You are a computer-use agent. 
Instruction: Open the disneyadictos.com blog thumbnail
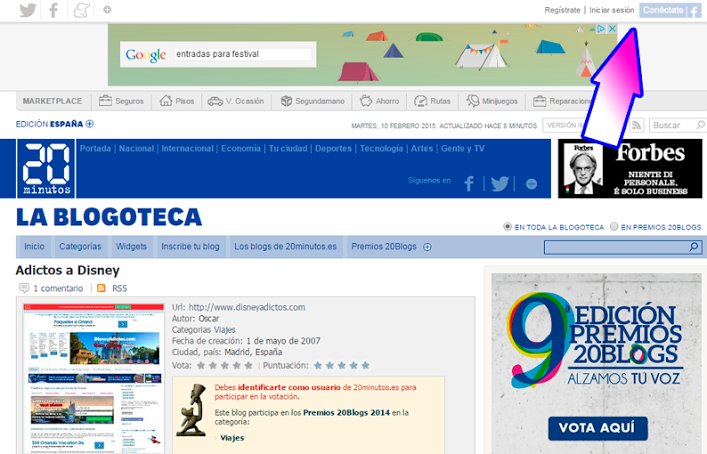[x=93, y=379]
